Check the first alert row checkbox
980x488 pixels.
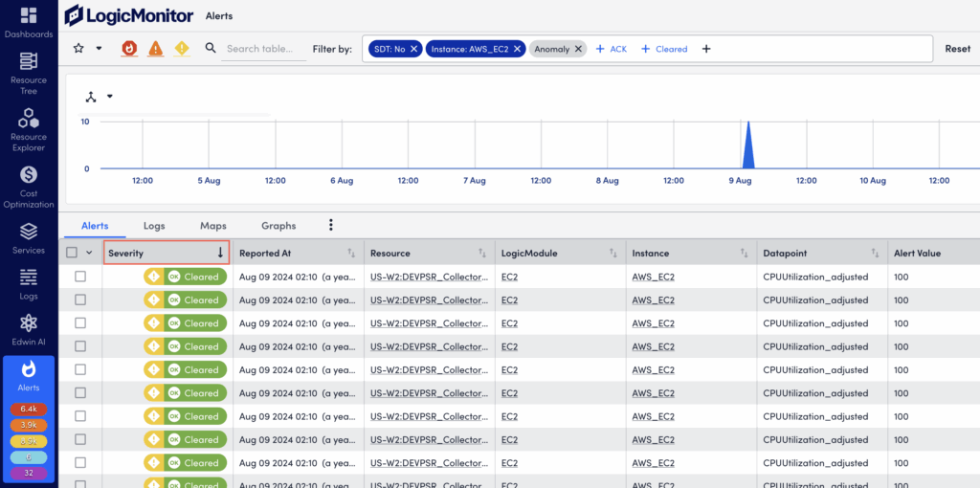pos(80,277)
